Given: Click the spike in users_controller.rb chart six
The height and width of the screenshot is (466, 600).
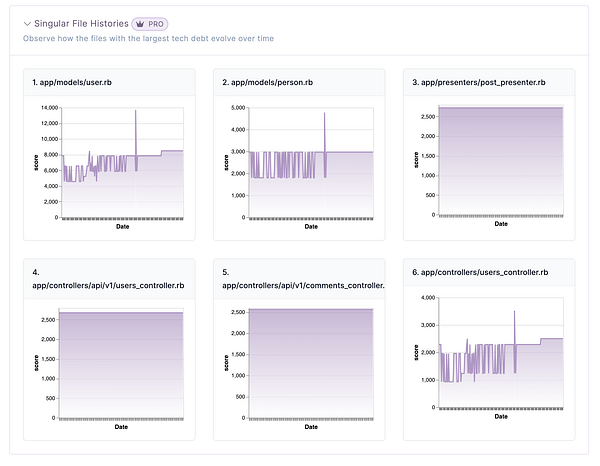Looking at the screenshot, I should 514,313.
